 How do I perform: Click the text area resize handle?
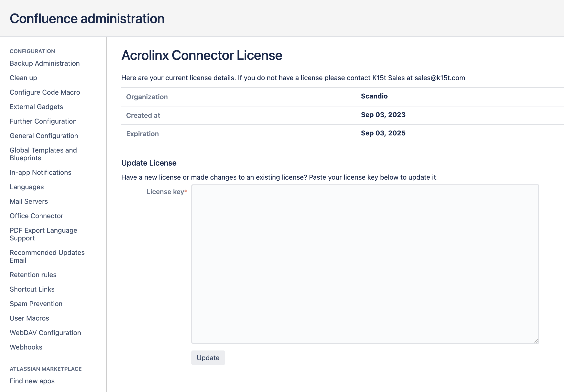click(x=536, y=341)
